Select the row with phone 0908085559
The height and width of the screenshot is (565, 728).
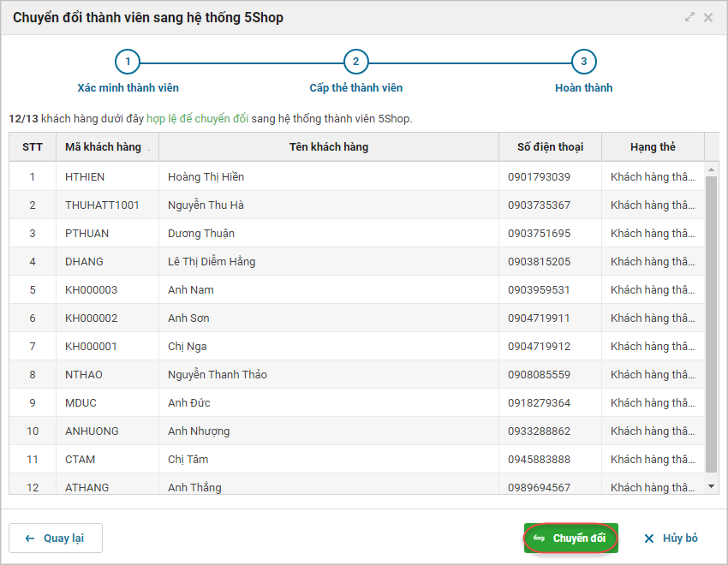[550, 375]
